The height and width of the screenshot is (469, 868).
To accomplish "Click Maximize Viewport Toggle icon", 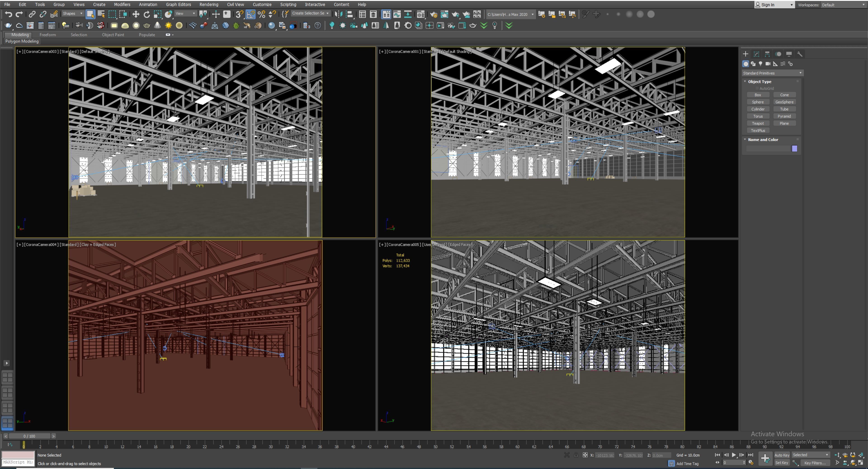I will click(861, 463).
